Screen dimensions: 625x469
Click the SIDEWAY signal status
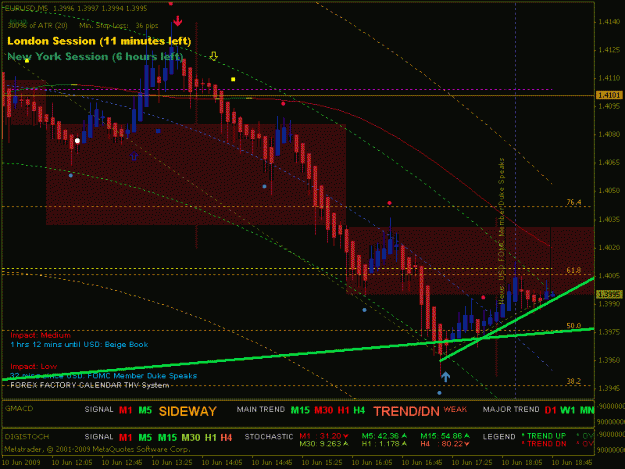coord(188,411)
